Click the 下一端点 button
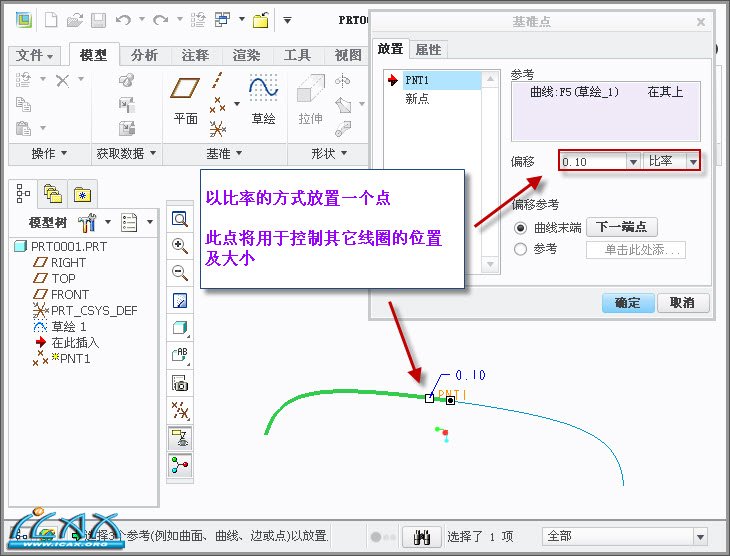 click(622, 227)
